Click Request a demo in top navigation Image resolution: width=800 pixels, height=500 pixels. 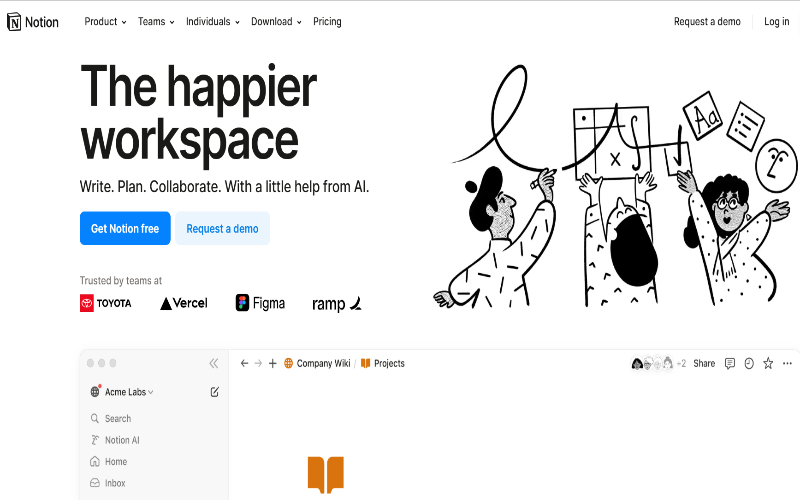tap(707, 21)
